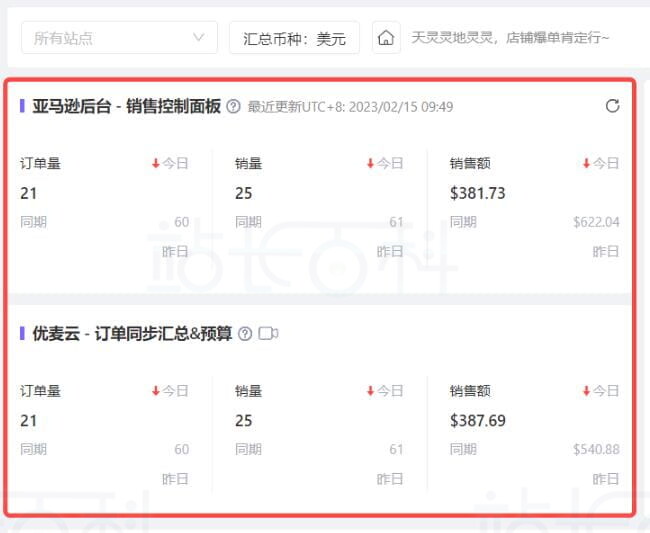Click 今日 in 亚马逊后台 销量 card
Image resolution: width=650 pixels, height=533 pixels.
[x=390, y=163]
